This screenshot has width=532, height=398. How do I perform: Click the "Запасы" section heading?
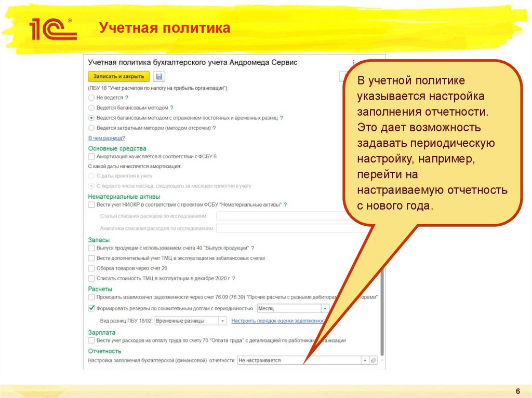pos(99,240)
